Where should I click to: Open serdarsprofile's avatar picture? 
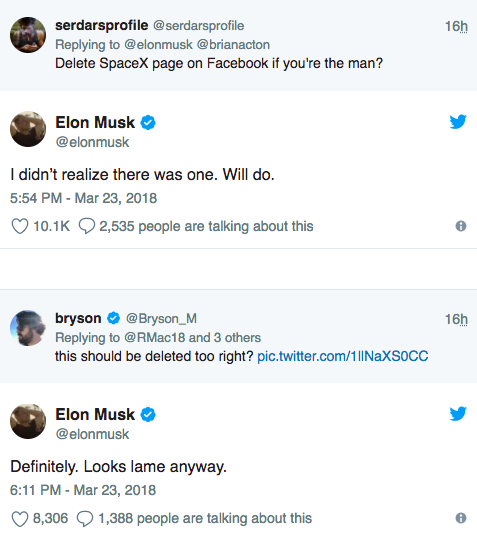tap(28, 35)
